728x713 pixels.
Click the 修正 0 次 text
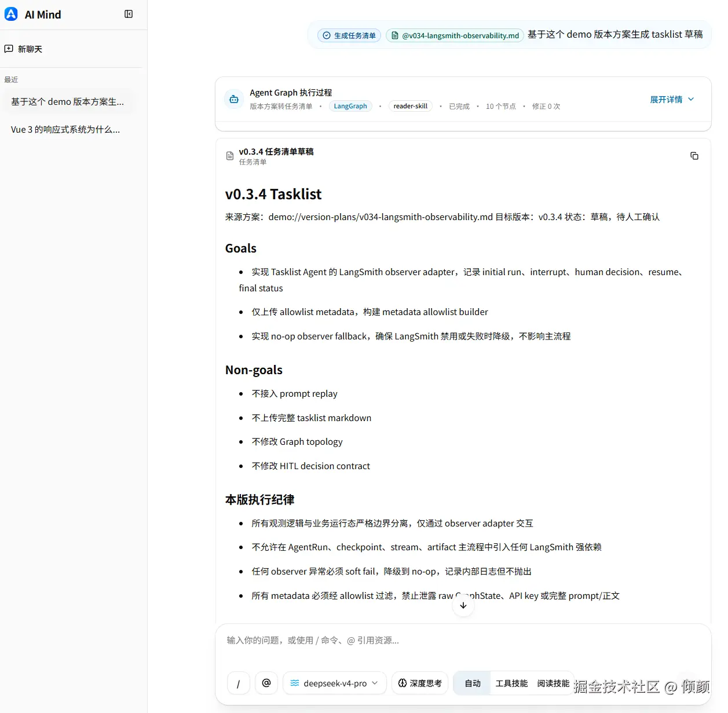pos(546,107)
